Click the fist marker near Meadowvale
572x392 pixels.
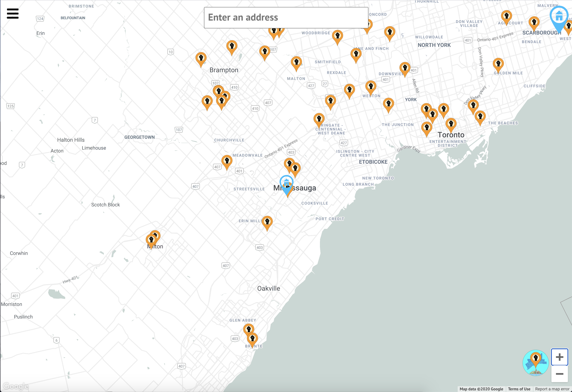tap(227, 161)
